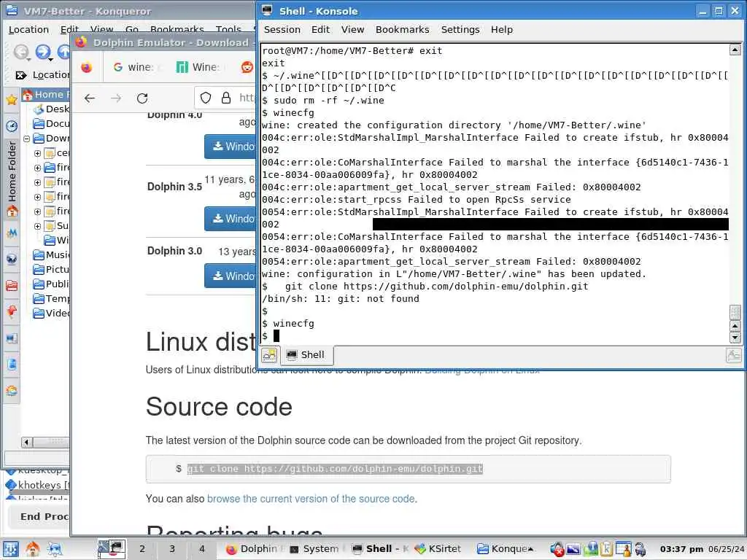Click the Konqueror back arrow button
The height and width of the screenshot is (560, 747).
pos(21,52)
